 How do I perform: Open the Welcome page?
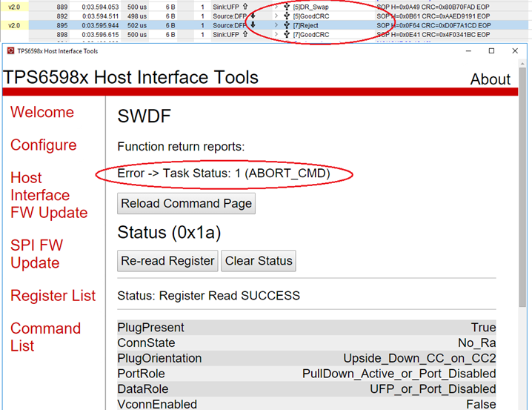pos(42,112)
